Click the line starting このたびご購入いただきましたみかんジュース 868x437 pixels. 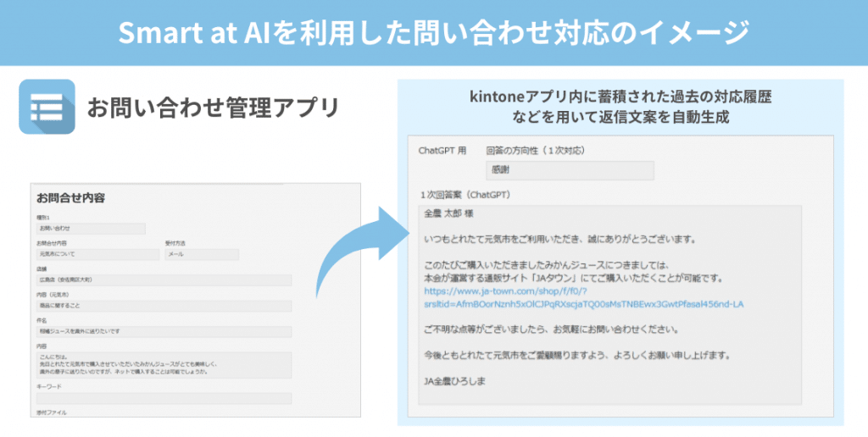[x=547, y=266]
